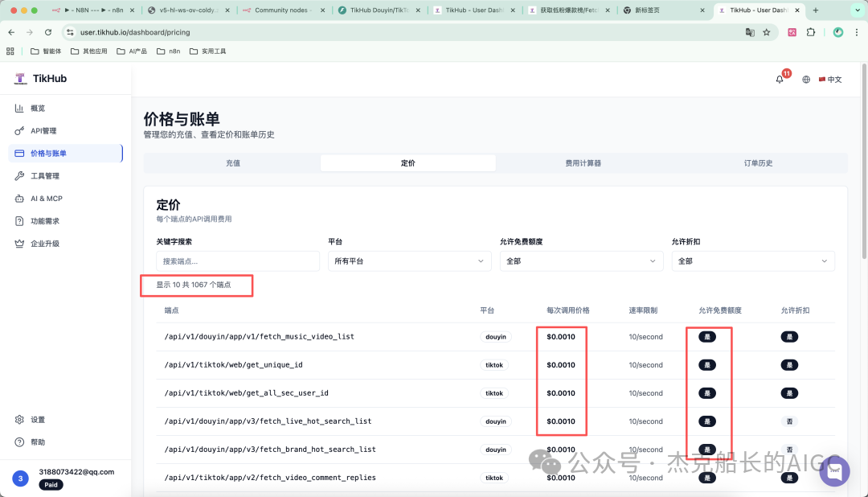The image size is (868, 497).
Task: Open a new browser tab
Action: (816, 10)
